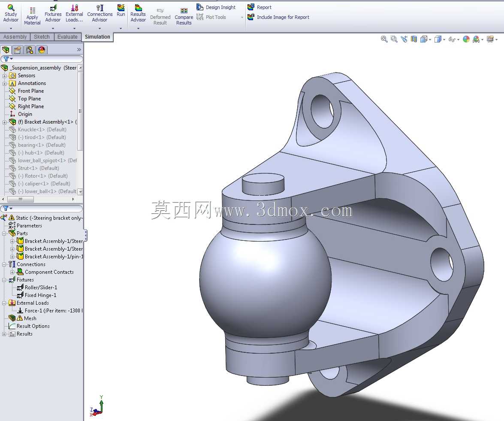Open the Results Advisor
This screenshot has height=421, width=504.
(138, 13)
